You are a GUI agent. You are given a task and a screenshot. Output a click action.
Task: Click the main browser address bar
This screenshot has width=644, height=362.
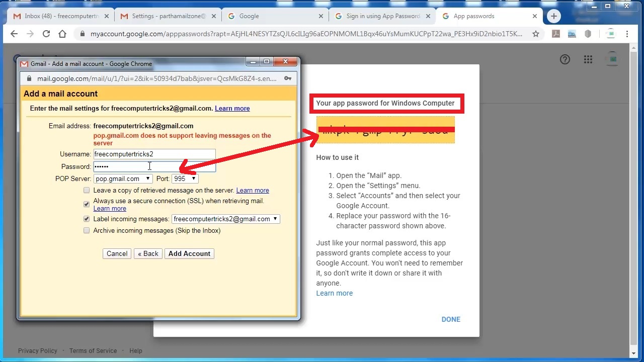[306, 34]
